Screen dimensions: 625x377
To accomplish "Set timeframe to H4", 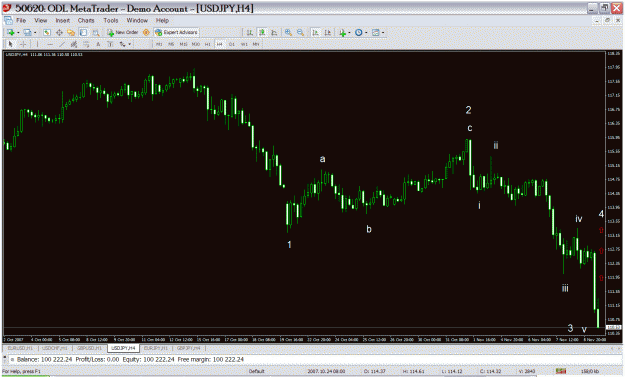I will (x=220, y=44).
